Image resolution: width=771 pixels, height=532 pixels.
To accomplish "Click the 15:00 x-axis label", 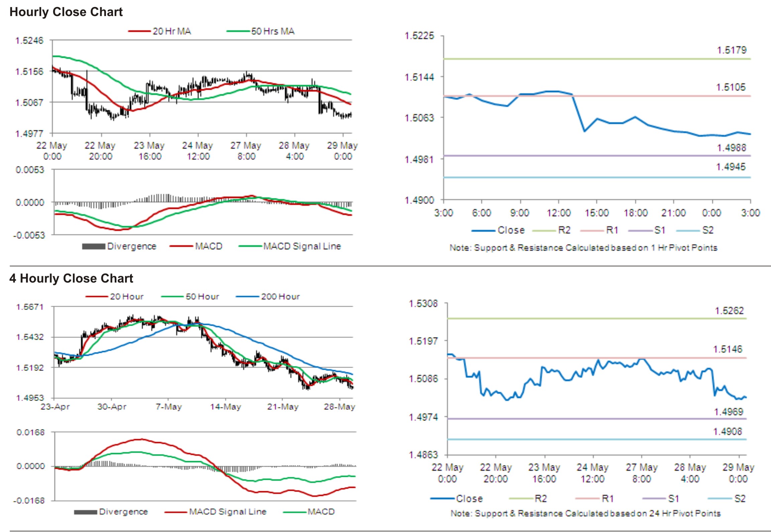I will [x=596, y=213].
